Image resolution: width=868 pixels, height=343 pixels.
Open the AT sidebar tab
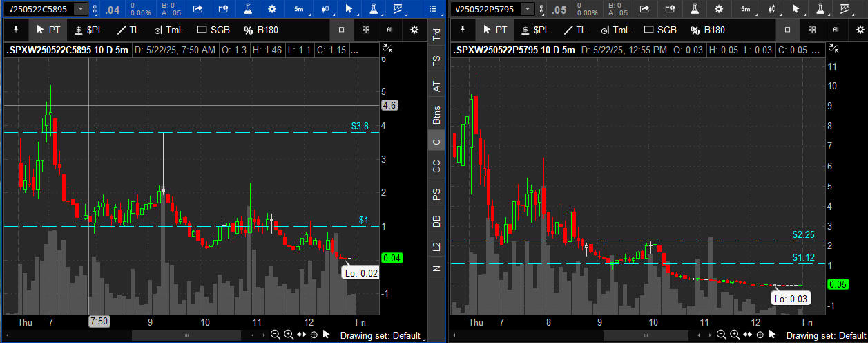click(x=436, y=86)
